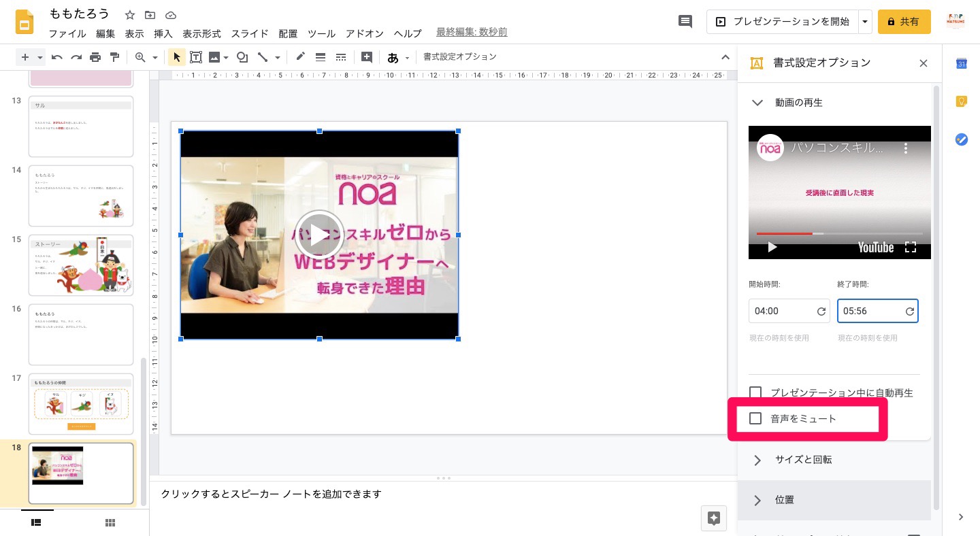This screenshot has height=536, width=980.
Task: Select the text box tool
Action: point(196,57)
